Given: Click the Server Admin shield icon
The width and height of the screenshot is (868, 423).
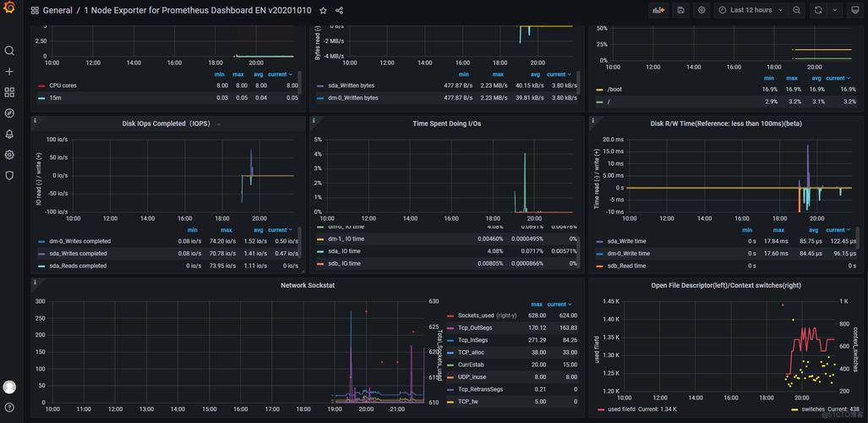Looking at the screenshot, I should click(x=9, y=175).
